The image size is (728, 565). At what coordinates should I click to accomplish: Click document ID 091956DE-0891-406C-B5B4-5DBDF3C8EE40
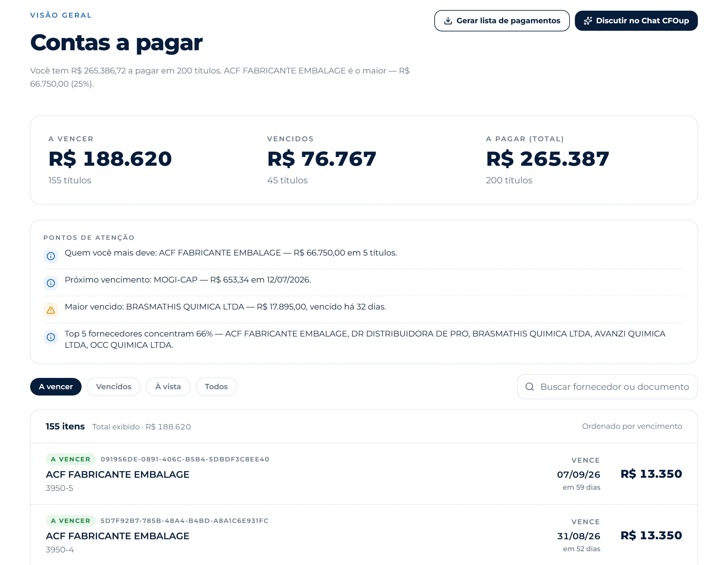pos(185,459)
